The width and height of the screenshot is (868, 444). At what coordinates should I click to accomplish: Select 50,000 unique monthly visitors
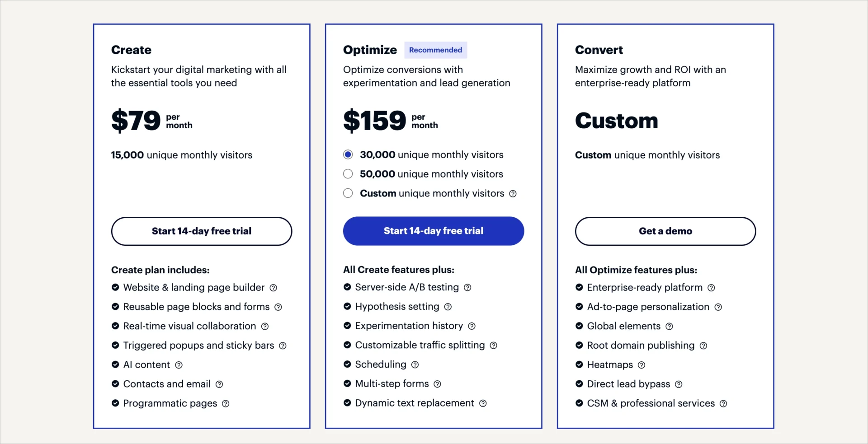click(x=348, y=174)
